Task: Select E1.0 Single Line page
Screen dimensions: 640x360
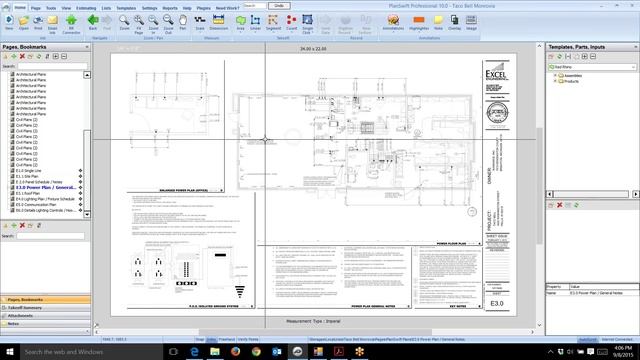Action: click(29, 171)
